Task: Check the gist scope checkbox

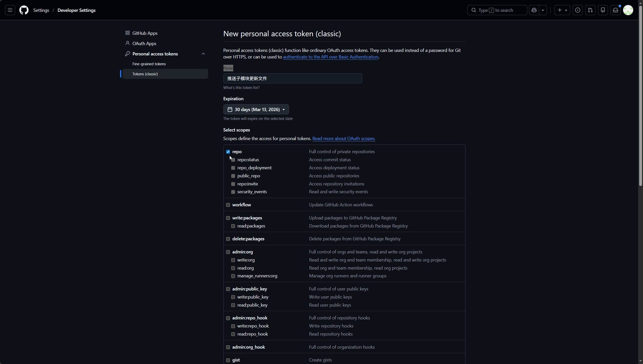Action: pos(228,360)
